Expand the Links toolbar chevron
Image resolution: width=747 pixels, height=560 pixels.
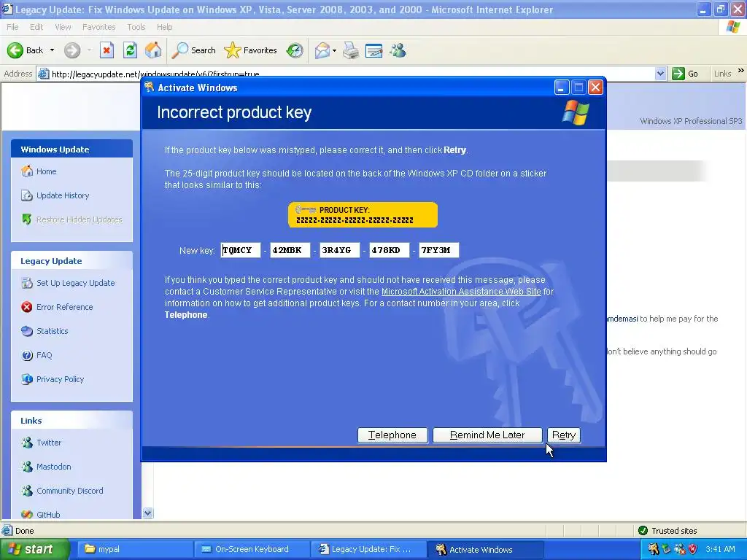point(741,71)
